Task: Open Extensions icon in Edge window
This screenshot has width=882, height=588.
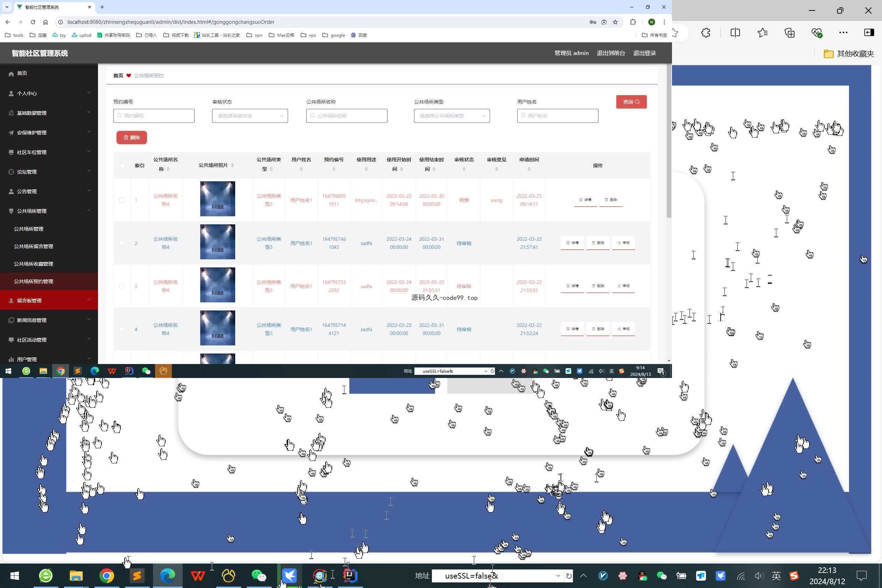Action: pyautogui.click(x=706, y=33)
